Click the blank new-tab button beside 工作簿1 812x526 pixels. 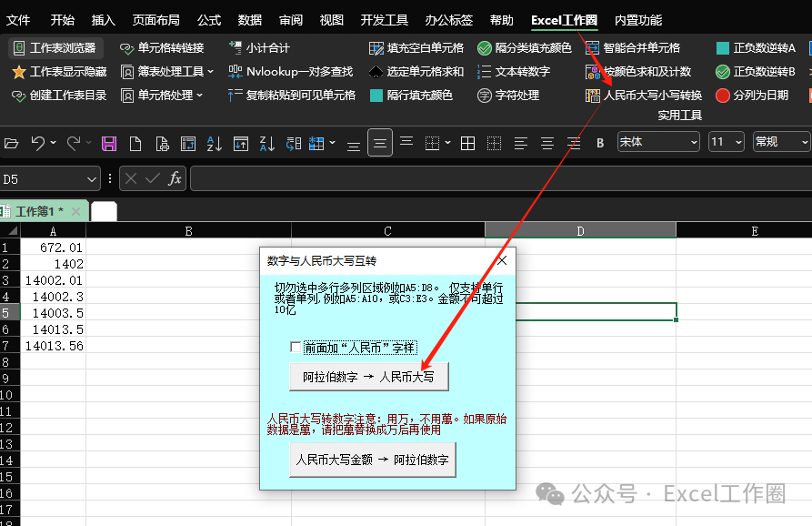104,211
